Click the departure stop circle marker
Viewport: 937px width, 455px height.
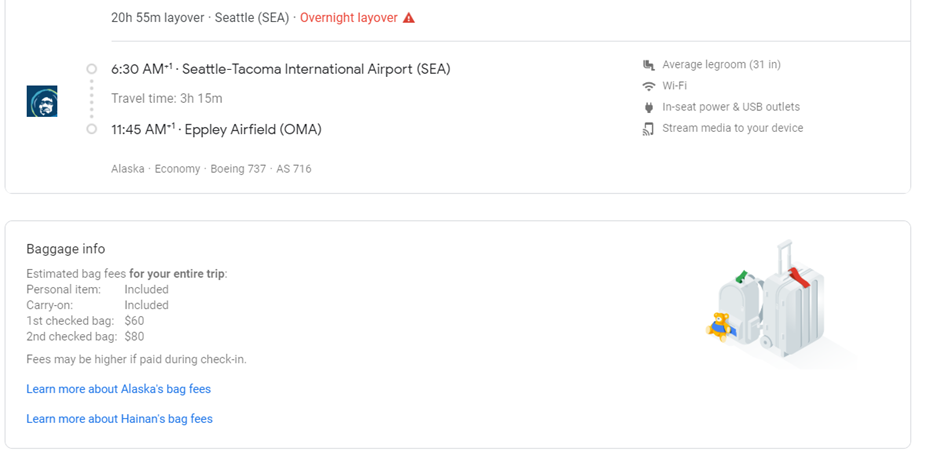(91, 69)
